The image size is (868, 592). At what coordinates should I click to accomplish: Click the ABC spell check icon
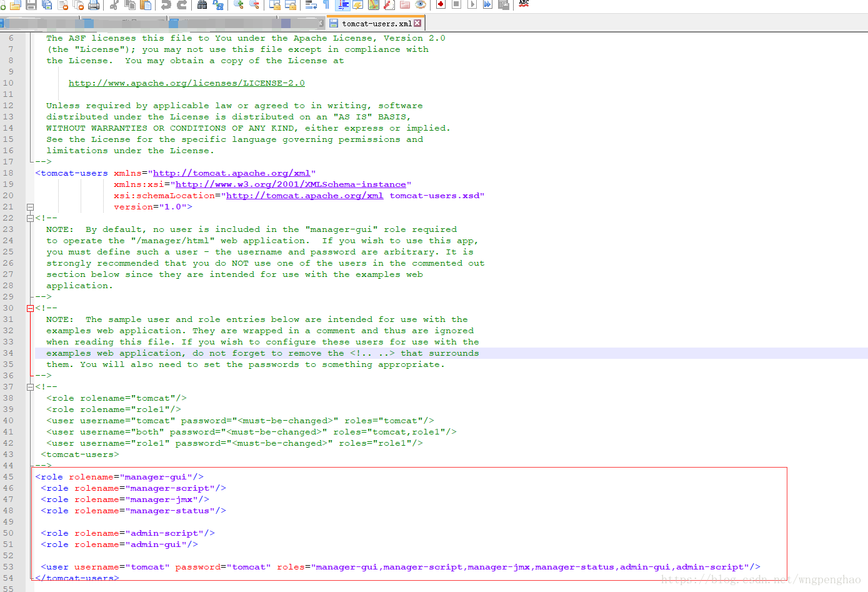click(524, 4)
